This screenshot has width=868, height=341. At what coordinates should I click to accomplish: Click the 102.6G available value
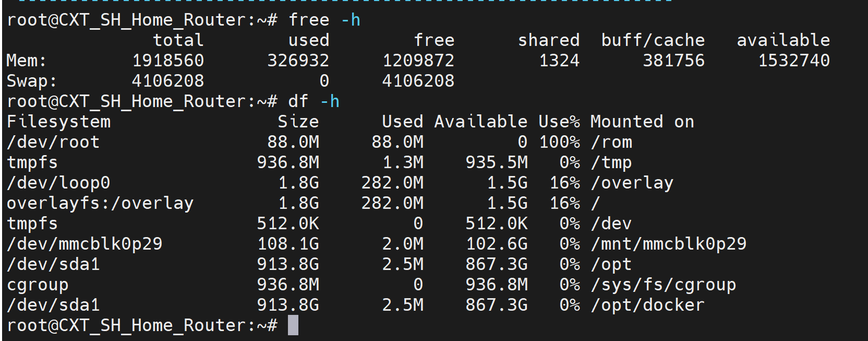tap(497, 244)
